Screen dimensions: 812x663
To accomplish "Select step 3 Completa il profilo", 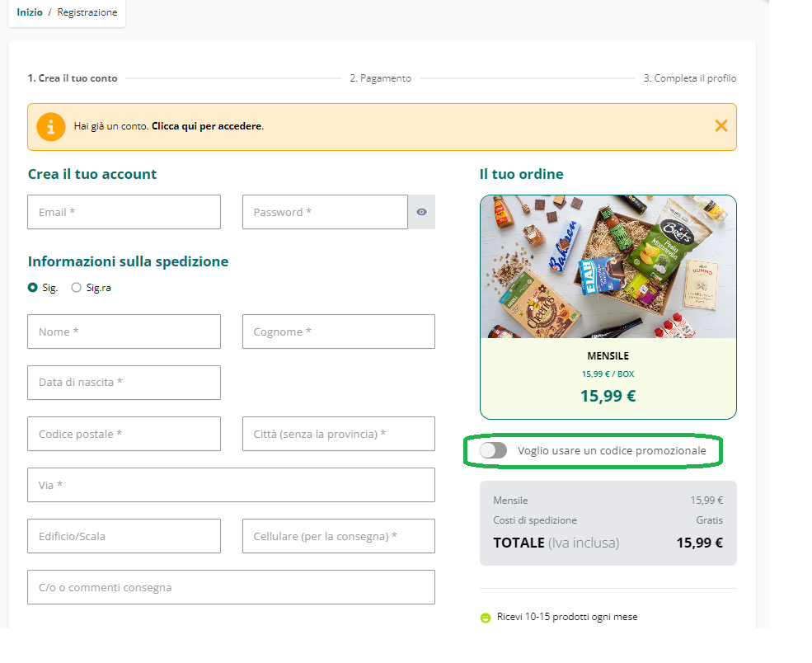I will 690,78.
